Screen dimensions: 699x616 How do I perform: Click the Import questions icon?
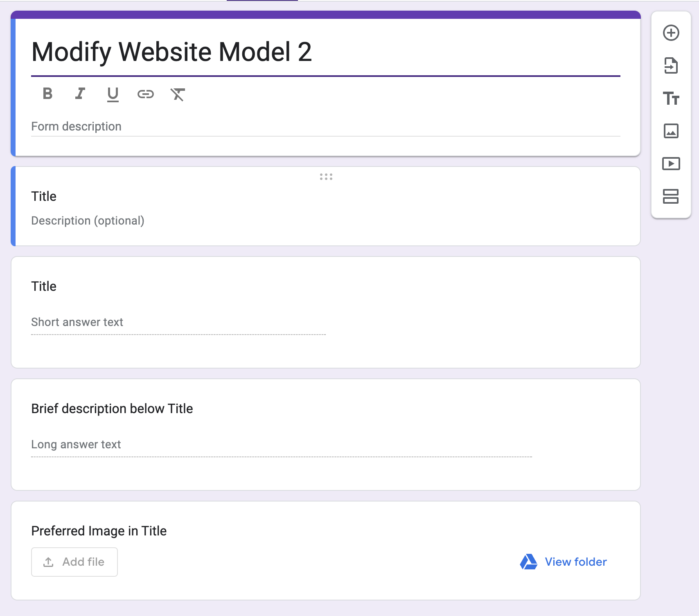pyautogui.click(x=671, y=65)
